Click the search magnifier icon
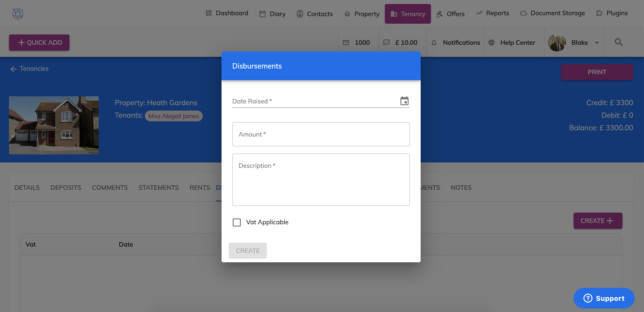 point(618,42)
